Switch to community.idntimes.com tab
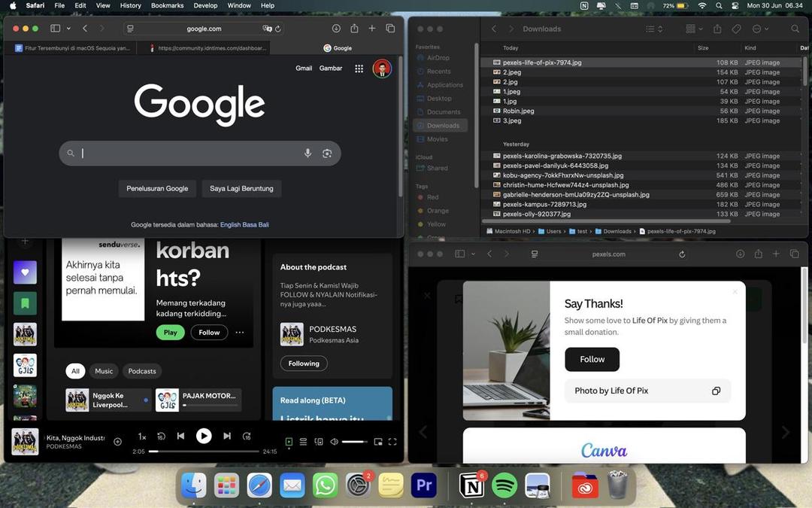 [x=208, y=48]
